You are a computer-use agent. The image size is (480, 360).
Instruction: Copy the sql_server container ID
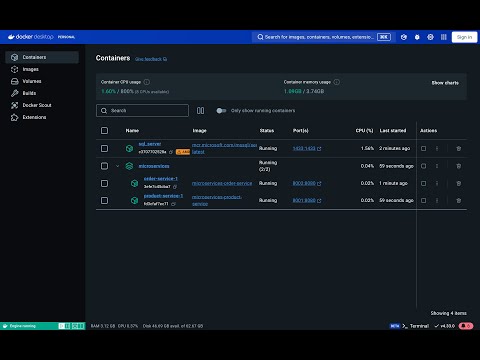(x=171, y=152)
